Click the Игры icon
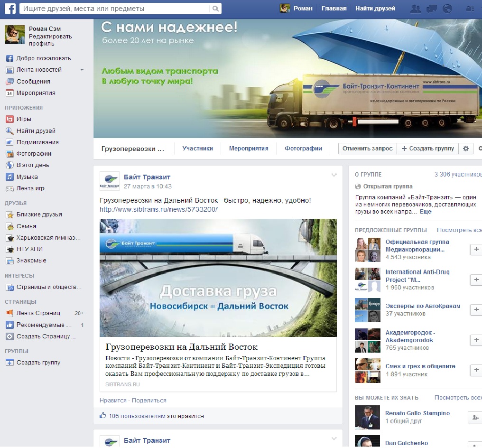This screenshot has width=482, height=448. pyautogui.click(x=10, y=119)
